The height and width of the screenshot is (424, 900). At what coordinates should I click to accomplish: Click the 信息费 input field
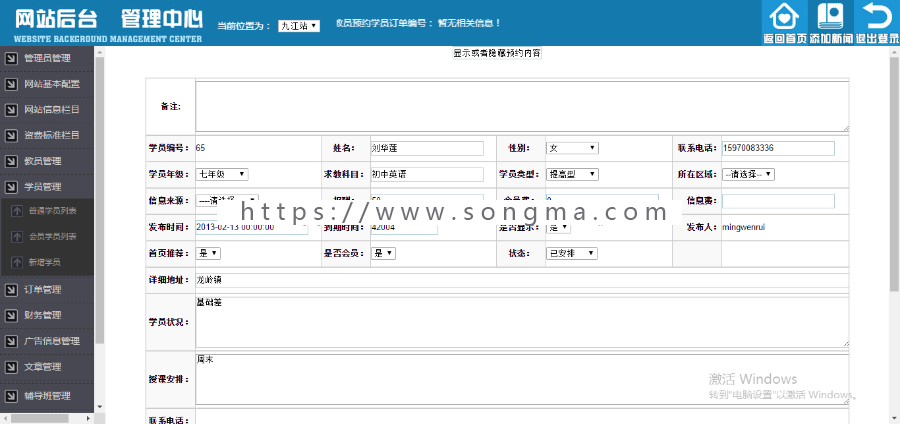pos(778,201)
